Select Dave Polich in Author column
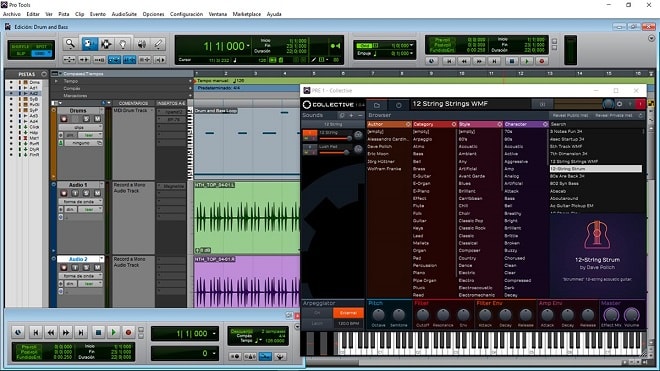This screenshot has height=371, width=660. click(x=380, y=147)
